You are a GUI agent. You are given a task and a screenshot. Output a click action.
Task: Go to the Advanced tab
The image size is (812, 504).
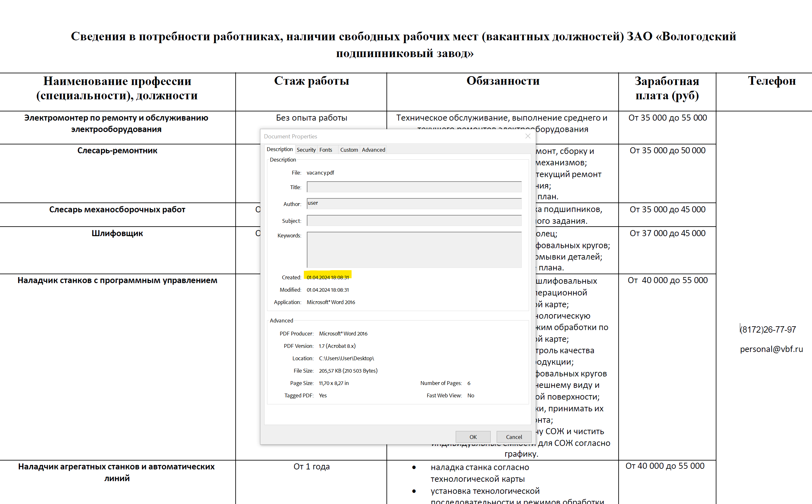[x=373, y=150]
